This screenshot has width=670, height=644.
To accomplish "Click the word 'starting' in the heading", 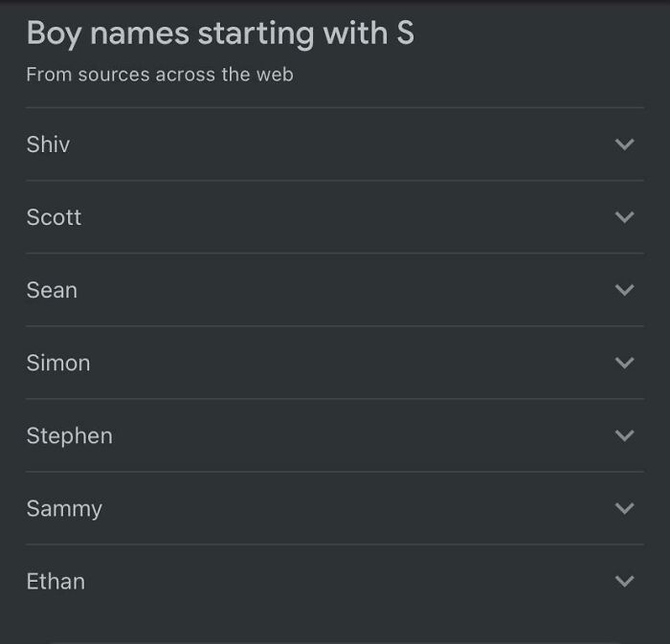I will tap(257, 34).
